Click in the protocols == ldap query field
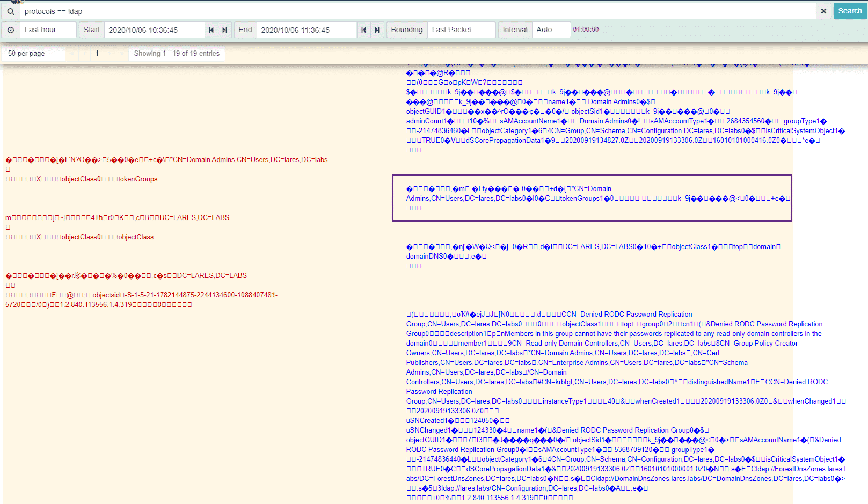Screen dimensions: 868x504 coord(419,11)
